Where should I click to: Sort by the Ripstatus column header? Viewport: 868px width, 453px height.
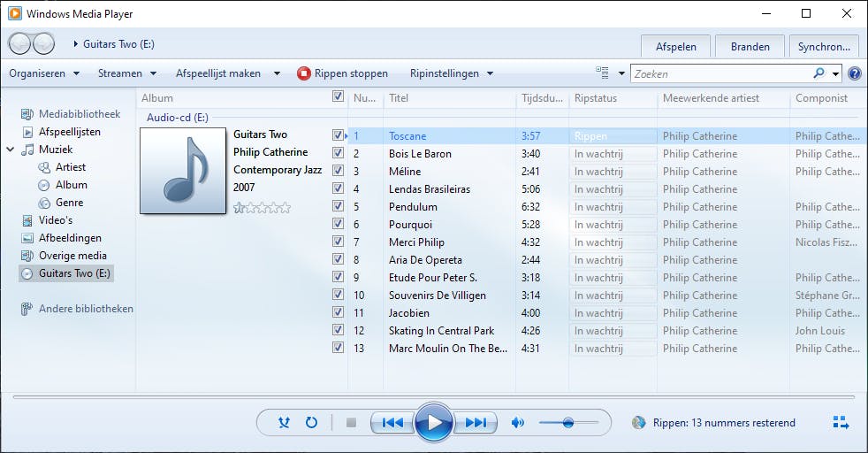[x=613, y=98]
